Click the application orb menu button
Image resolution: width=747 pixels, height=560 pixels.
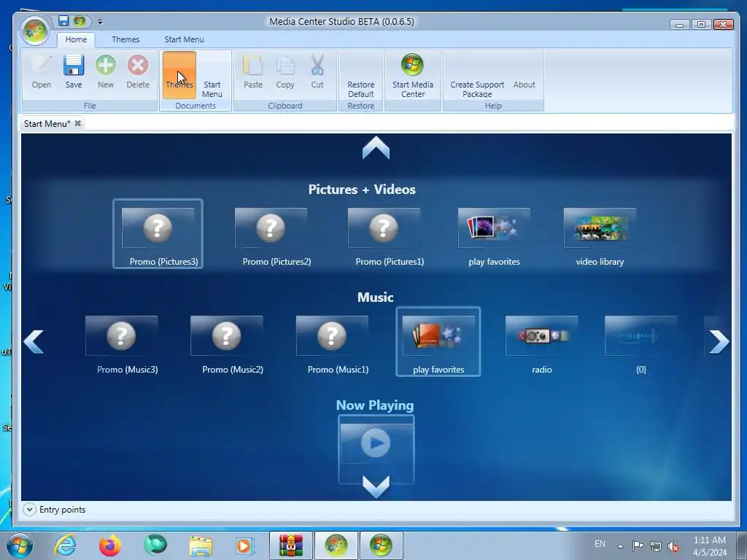tap(34, 31)
